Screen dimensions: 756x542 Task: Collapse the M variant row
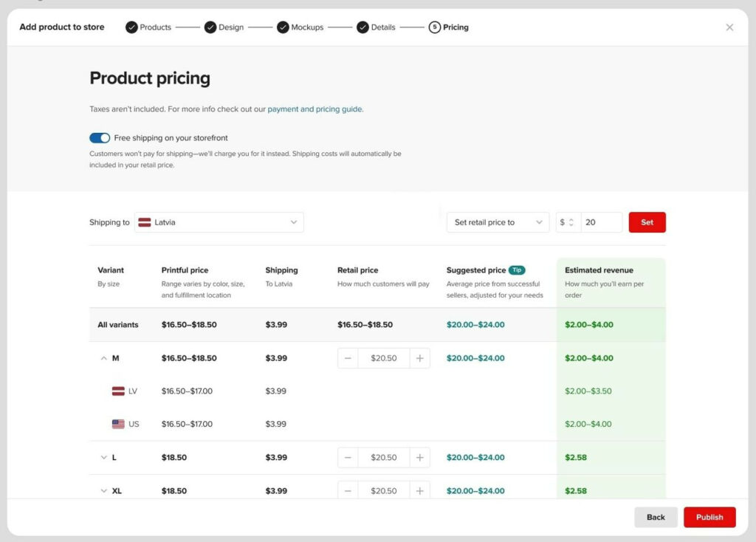(x=103, y=358)
